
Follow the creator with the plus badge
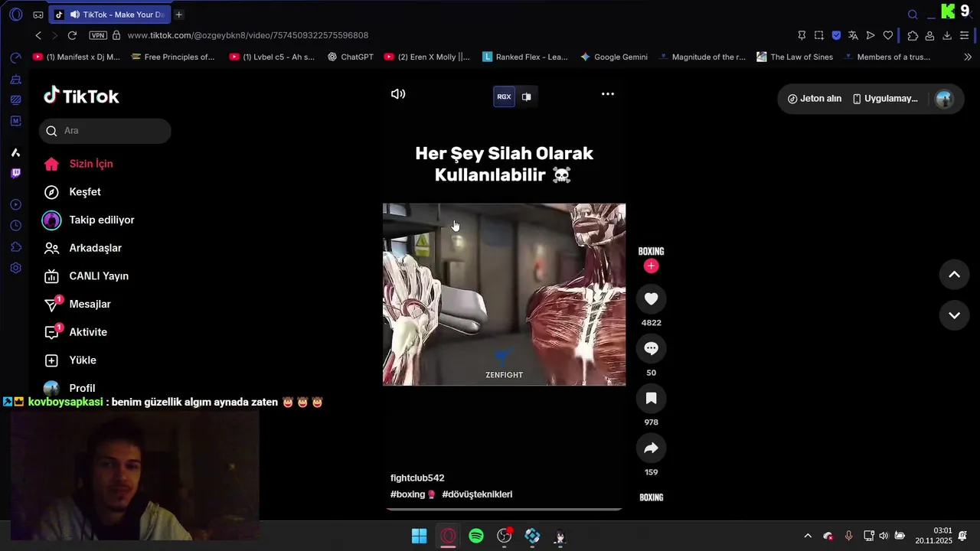[651, 266]
